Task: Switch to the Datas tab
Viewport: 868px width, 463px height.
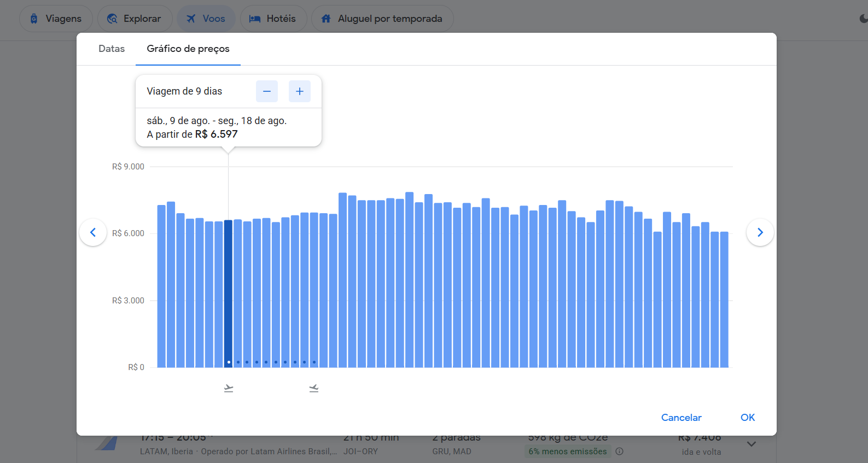Action: coord(112,49)
